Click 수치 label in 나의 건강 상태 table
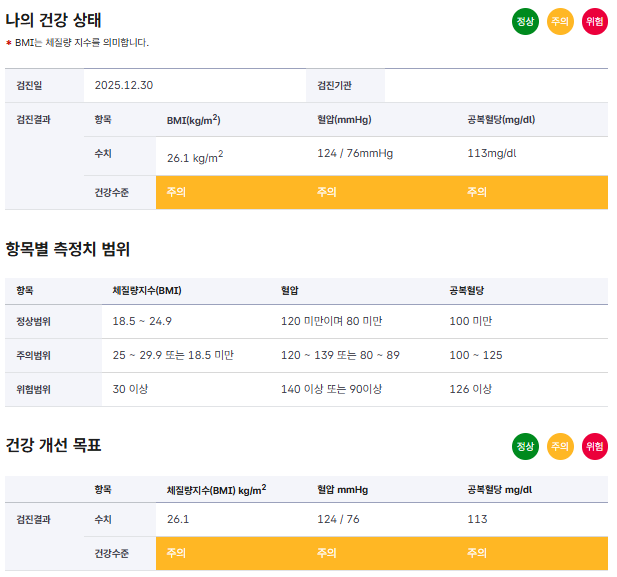This screenshot has width=617, height=577. coord(103,153)
